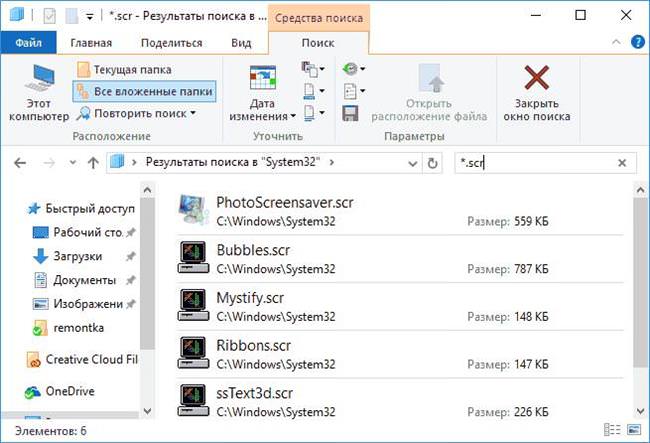The height and width of the screenshot is (443, 650).
Task: Open the Size filter dropdown icon
Action: pos(313,91)
